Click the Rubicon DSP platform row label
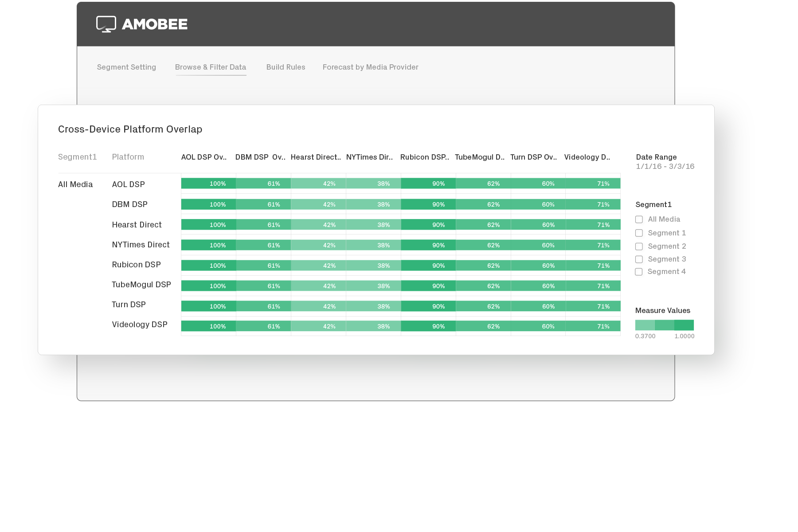Viewport: 798px width, 532px height. pyautogui.click(x=137, y=265)
